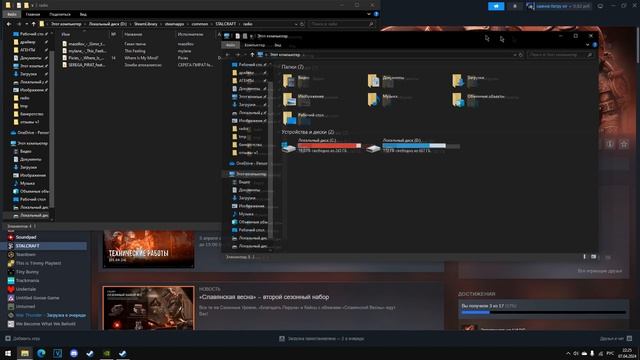Select OneDrive in radio window sidebar
Image resolution: width=640 pixels, height=360 pixels.
point(29,133)
